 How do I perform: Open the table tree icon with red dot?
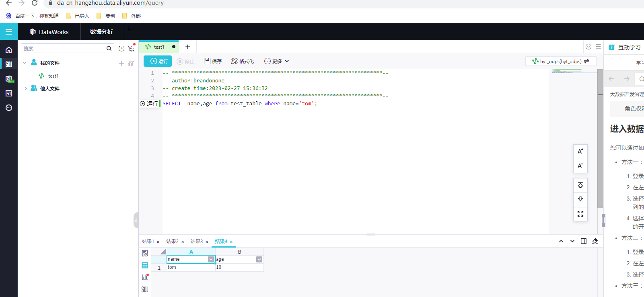click(x=132, y=48)
